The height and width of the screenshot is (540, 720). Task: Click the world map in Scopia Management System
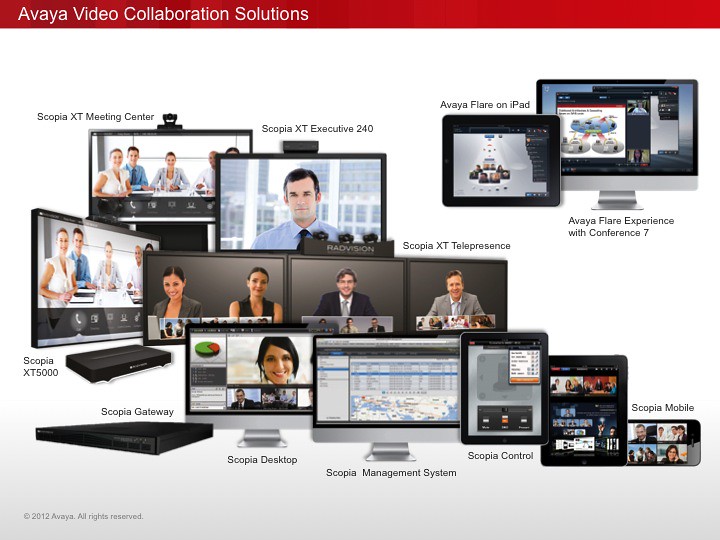(404, 407)
